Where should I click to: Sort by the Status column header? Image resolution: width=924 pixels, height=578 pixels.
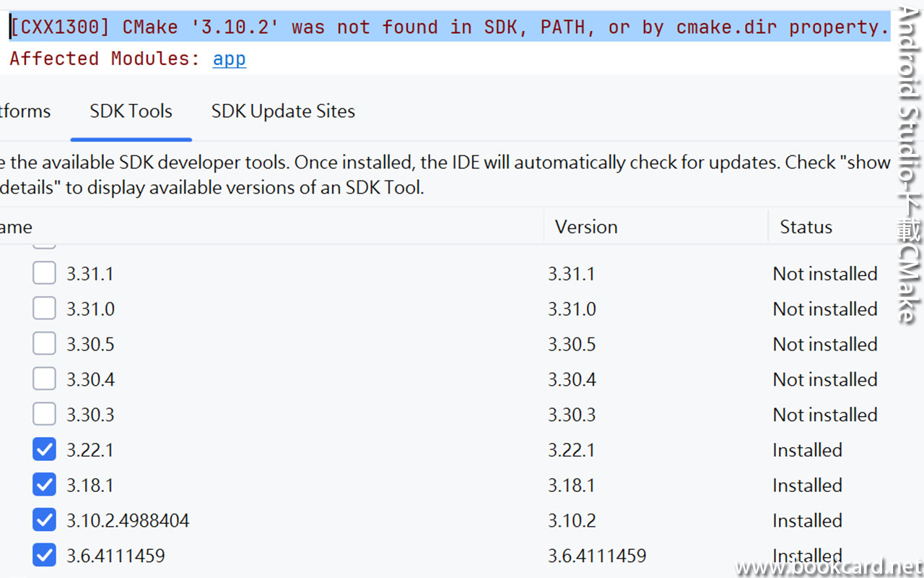point(806,226)
